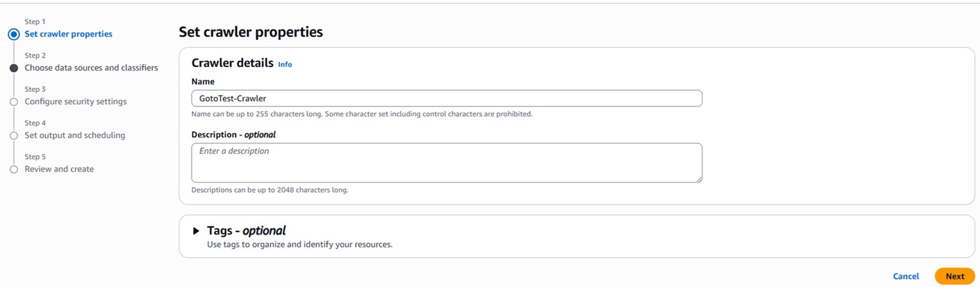Focus the Enter a description text area

(447, 163)
